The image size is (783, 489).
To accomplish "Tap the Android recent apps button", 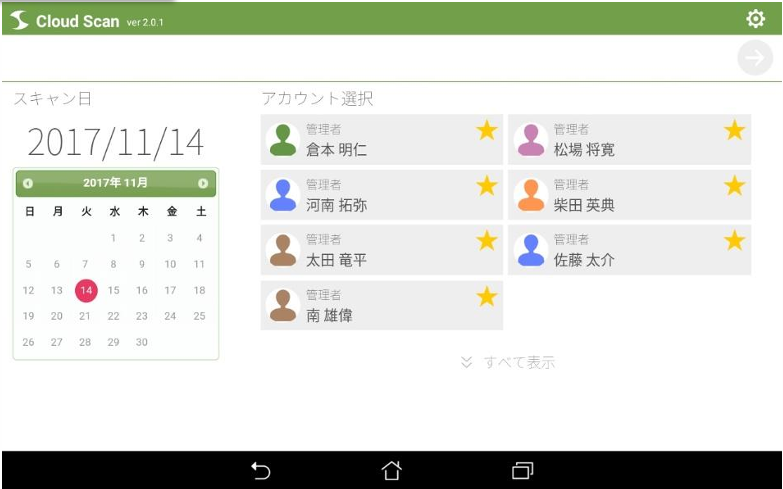I will (522, 471).
